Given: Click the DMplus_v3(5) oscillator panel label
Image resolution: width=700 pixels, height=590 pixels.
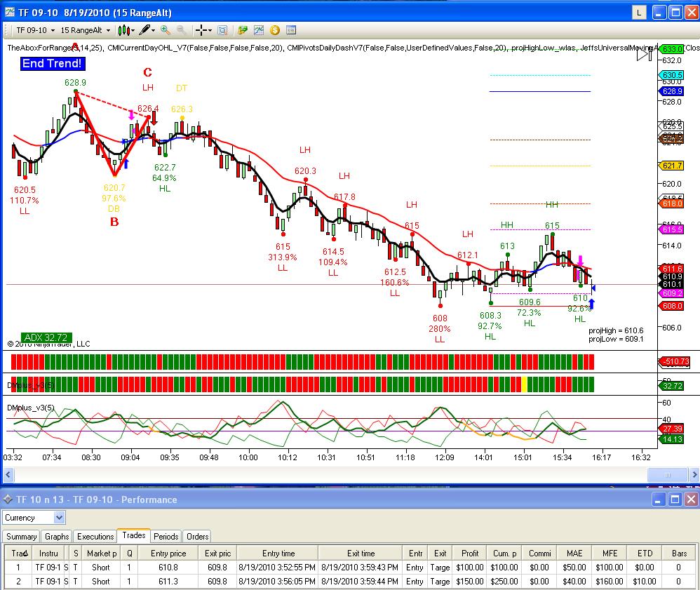Looking at the screenshot, I should pyautogui.click(x=30, y=408).
